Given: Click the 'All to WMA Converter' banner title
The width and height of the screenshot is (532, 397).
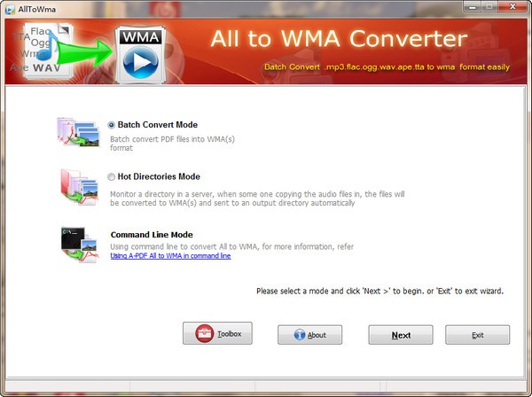Looking at the screenshot, I should [x=339, y=39].
